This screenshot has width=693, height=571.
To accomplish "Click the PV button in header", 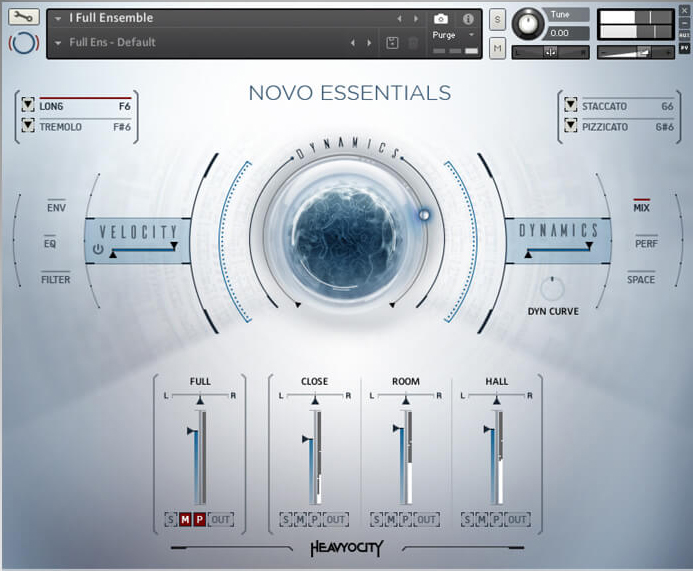I will 684,47.
